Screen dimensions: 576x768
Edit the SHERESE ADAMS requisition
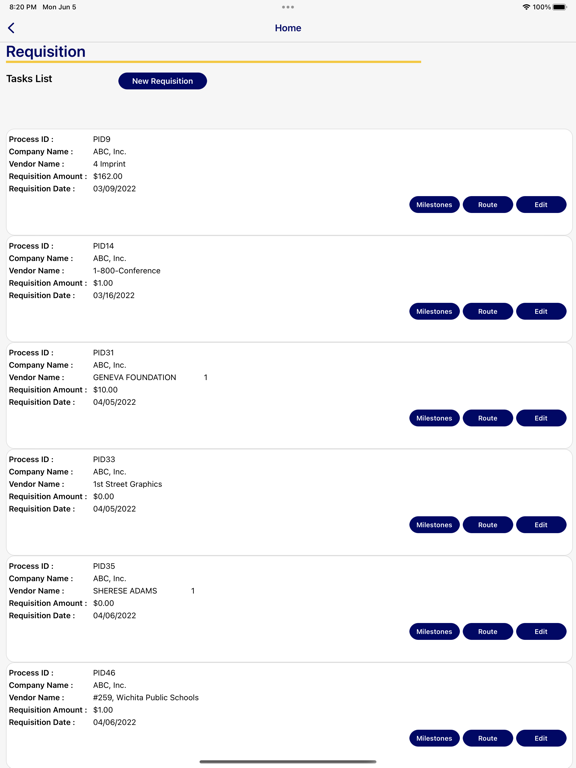click(541, 631)
